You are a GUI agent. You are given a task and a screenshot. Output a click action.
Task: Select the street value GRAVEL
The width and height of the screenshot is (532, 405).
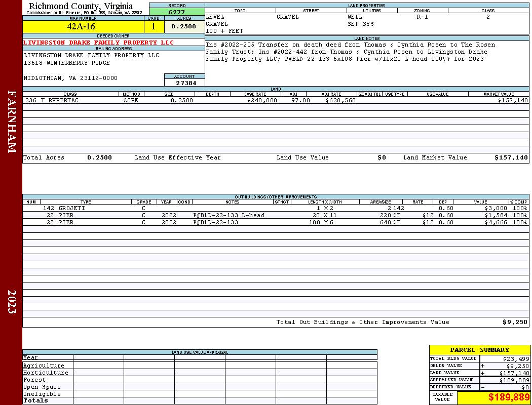point(288,17)
